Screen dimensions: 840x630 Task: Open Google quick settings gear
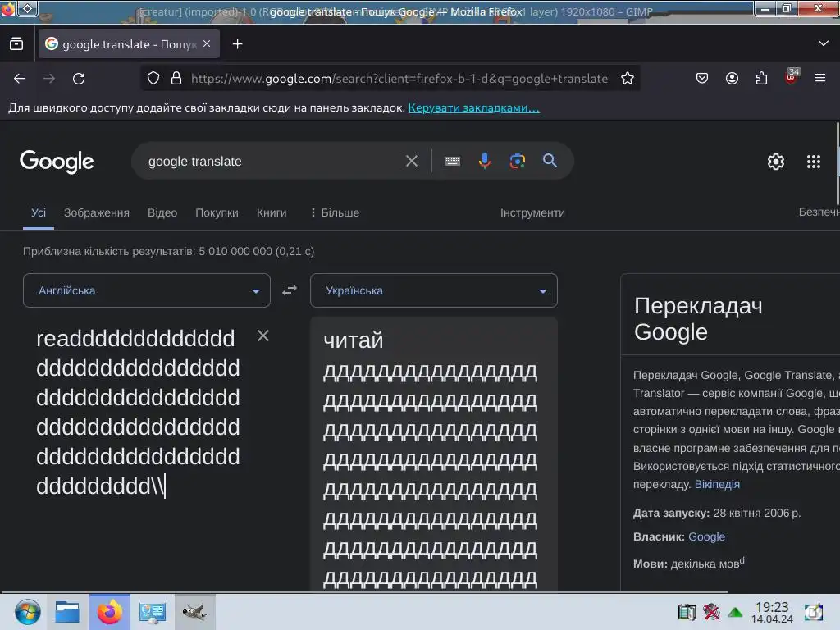click(x=776, y=162)
